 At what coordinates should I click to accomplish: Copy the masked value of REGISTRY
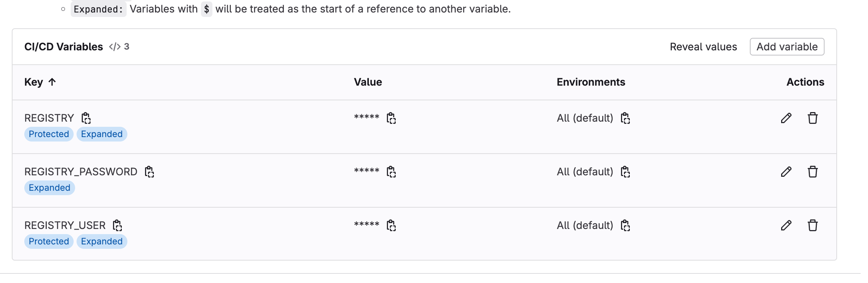click(x=391, y=118)
